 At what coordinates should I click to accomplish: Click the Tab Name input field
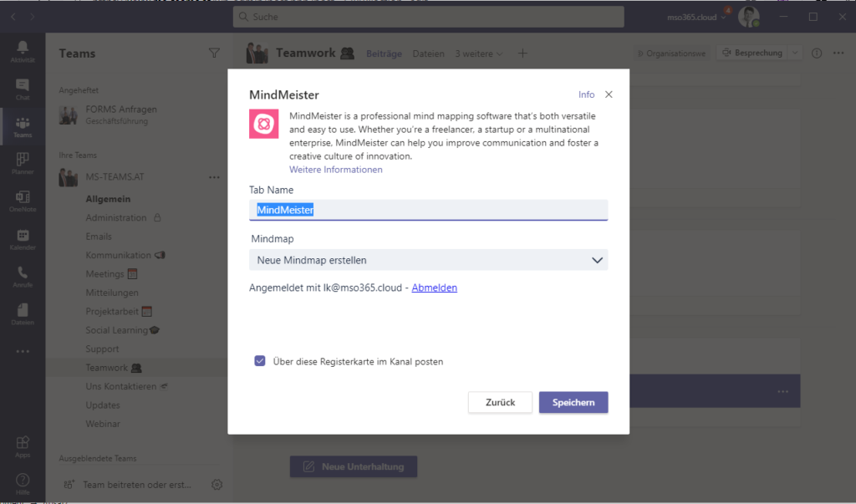pyautogui.click(x=429, y=211)
